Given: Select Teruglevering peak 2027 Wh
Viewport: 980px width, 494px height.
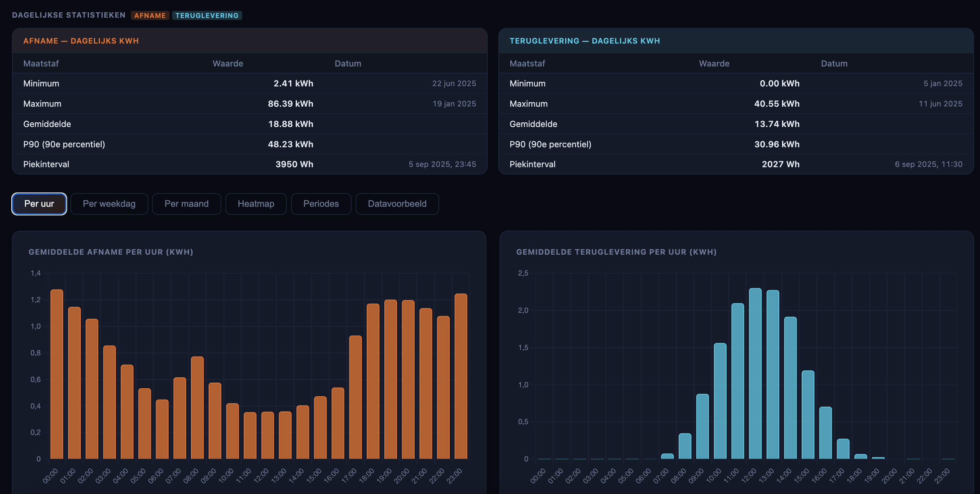Looking at the screenshot, I should pos(781,165).
